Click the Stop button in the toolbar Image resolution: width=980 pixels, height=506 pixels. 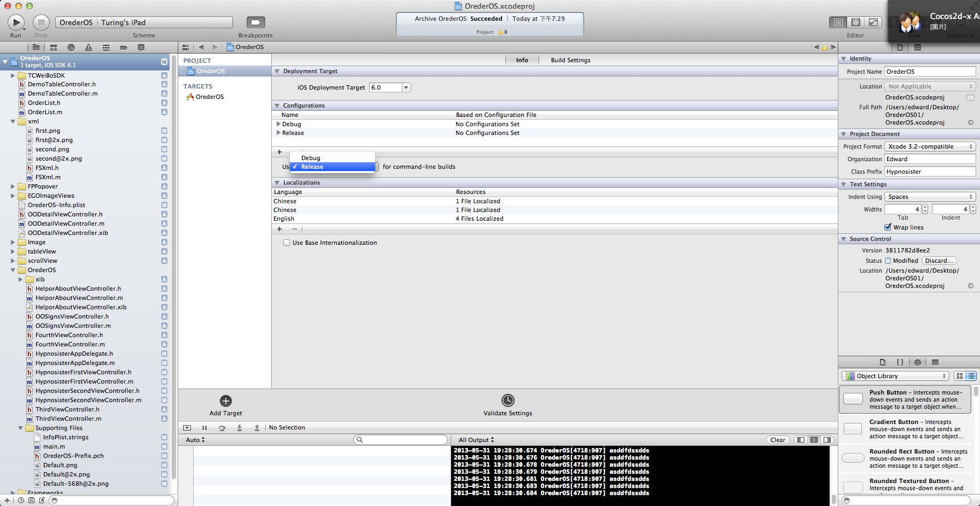41,22
